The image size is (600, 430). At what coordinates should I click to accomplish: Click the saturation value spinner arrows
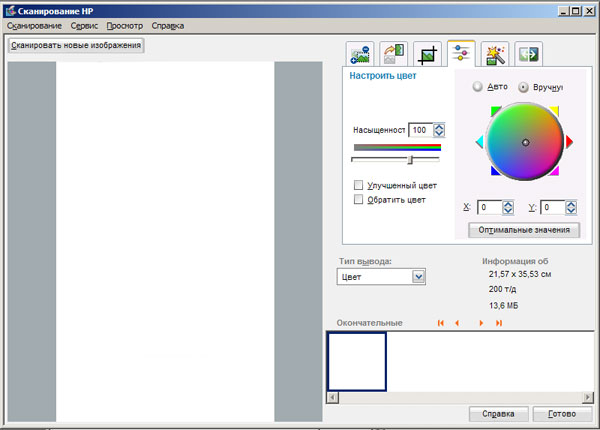pyautogui.click(x=439, y=130)
